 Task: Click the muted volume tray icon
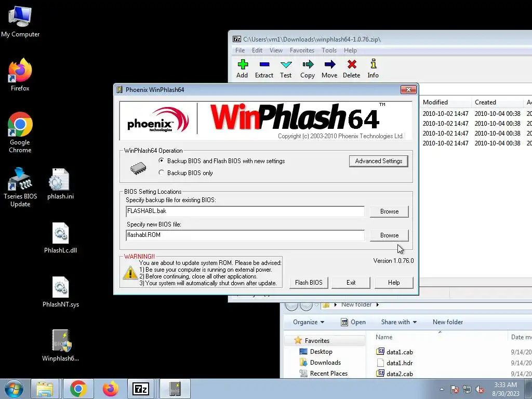pyautogui.click(x=480, y=390)
